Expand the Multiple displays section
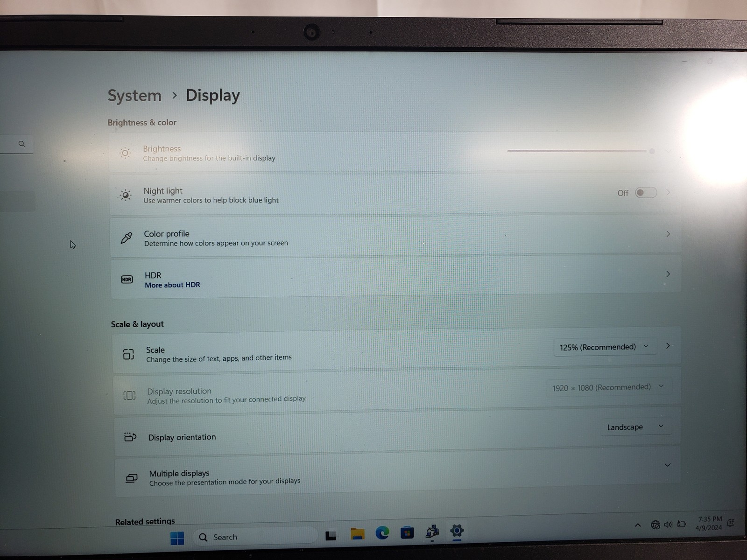The width and height of the screenshot is (747, 560). pos(668,465)
